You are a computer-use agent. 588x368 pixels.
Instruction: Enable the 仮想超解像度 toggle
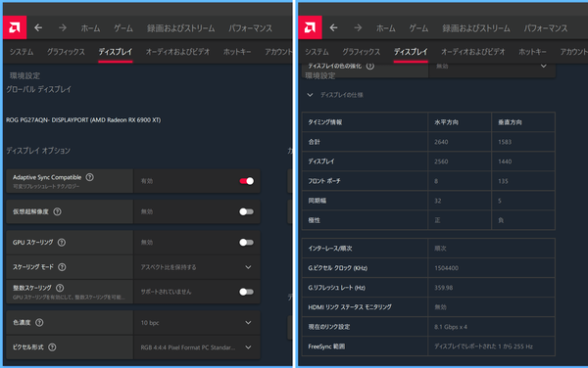(246, 211)
